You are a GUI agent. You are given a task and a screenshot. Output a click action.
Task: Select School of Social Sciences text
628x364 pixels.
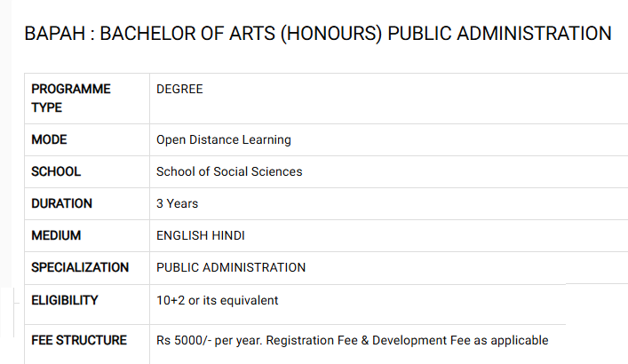click(x=229, y=171)
